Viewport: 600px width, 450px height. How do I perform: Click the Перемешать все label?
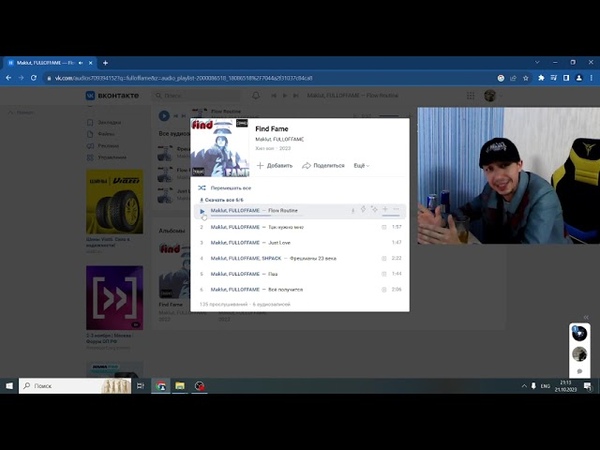pos(231,188)
